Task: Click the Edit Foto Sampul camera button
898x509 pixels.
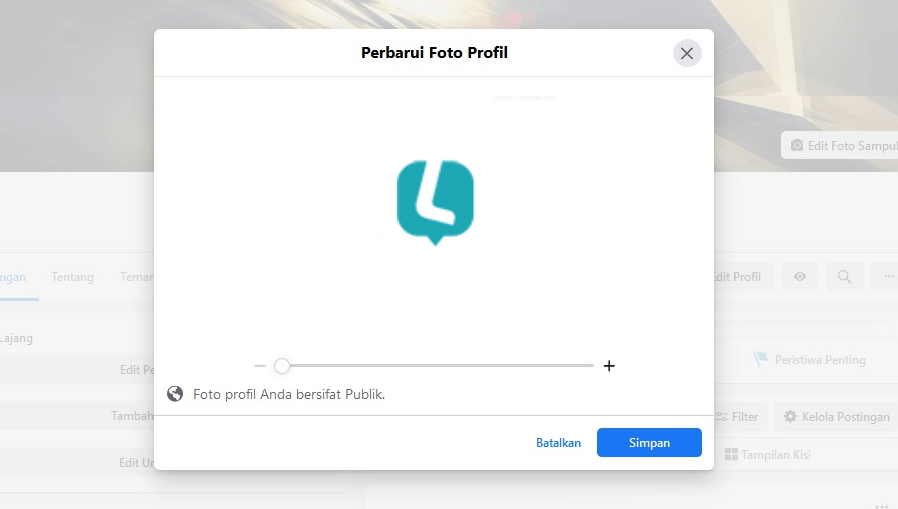Action: coord(840,145)
